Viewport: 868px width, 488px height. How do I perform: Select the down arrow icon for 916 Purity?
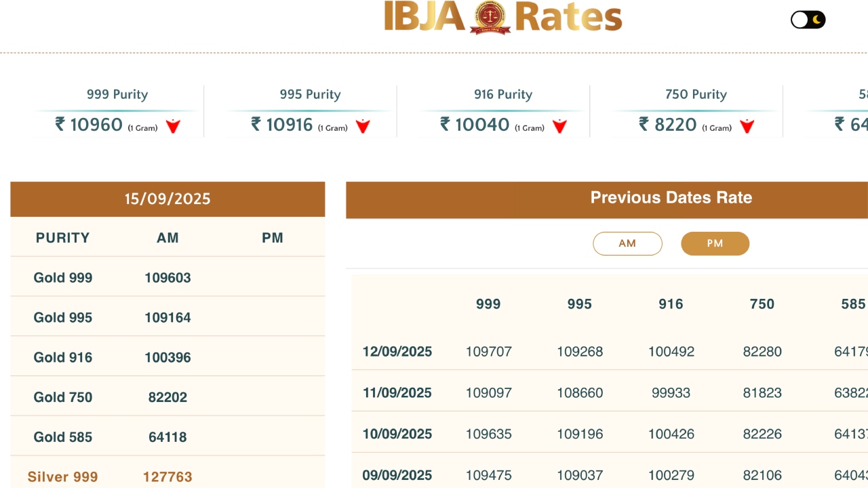tap(559, 125)
